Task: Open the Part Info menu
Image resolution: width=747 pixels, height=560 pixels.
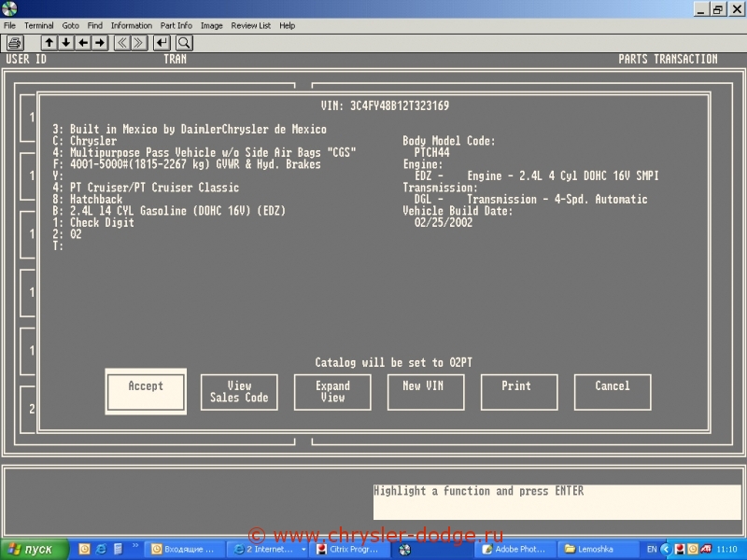Action: coord(176,26)
